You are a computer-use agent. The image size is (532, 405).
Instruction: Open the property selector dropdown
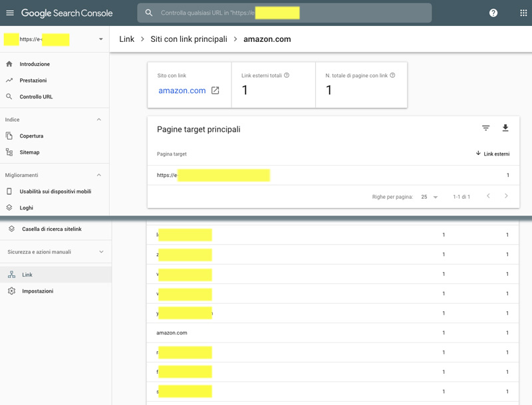click(101, 39)
